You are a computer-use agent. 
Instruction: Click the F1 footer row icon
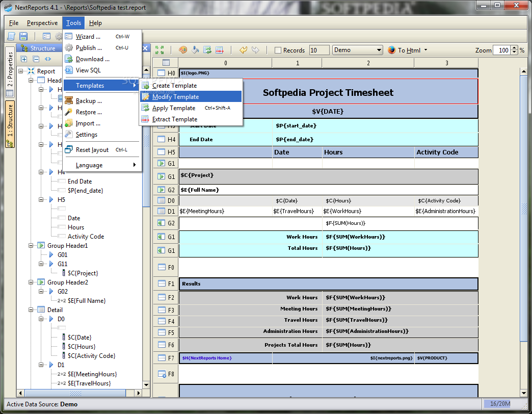click(162, 283)
